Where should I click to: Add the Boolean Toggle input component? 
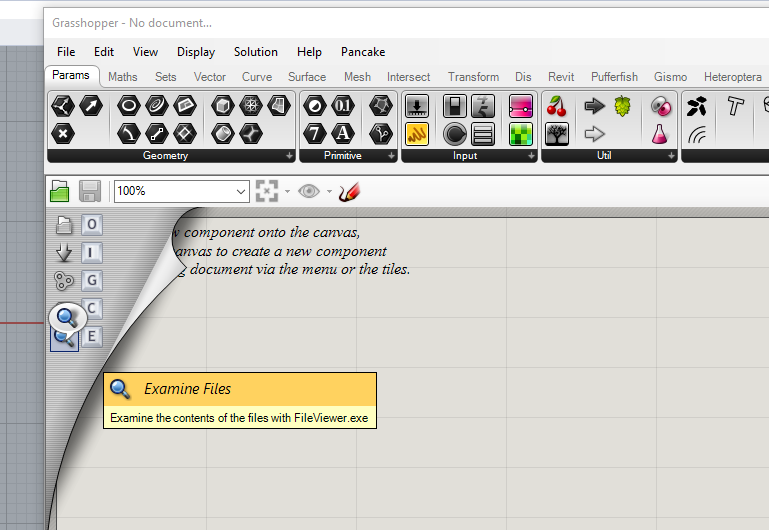[455, 106]
